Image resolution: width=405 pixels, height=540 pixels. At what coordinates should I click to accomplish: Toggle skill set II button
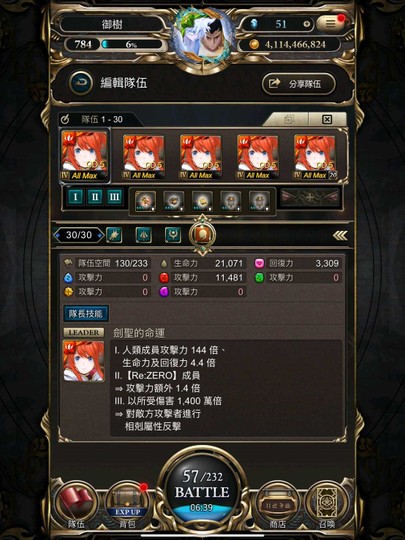[x=95, y=197]
